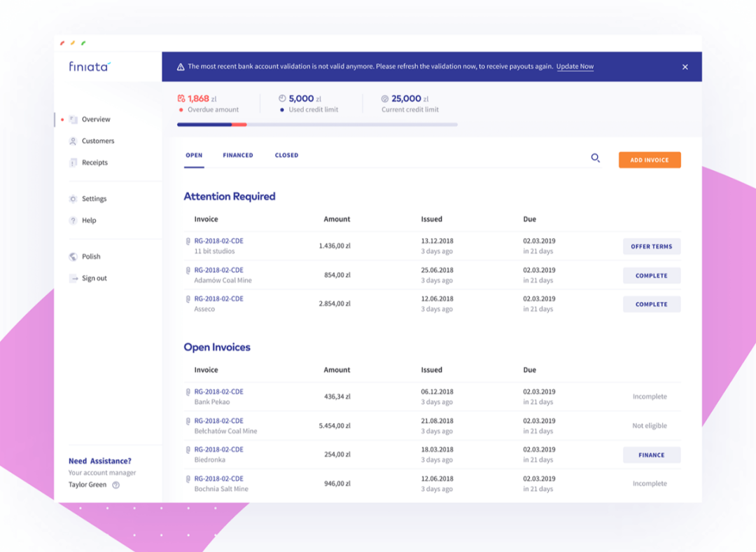Open RG-2018-02-CDE invoice for Bank Pekao
This screenshot has width=756, height=552.
(x=219, y=392)
